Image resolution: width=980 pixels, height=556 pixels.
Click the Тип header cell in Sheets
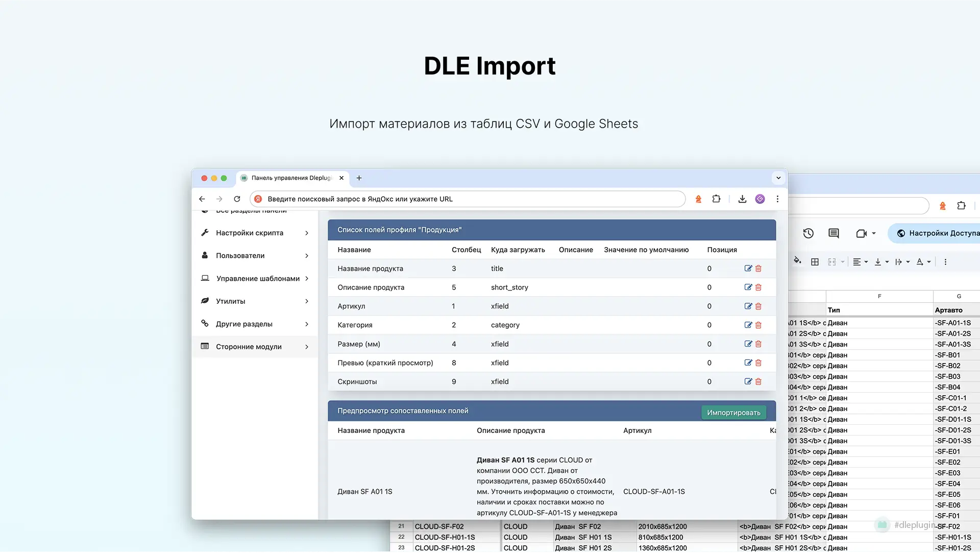879,310
